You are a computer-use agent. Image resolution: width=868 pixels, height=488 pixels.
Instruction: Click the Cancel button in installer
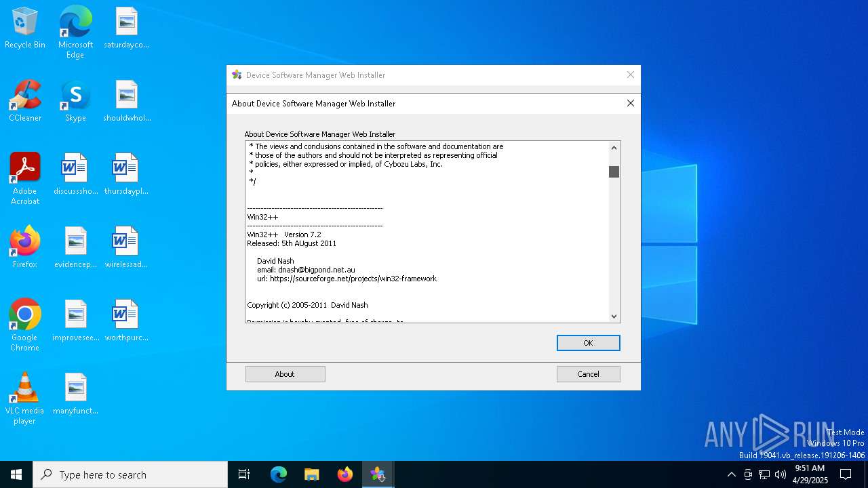pyautogui.click(x=588, y=374)
